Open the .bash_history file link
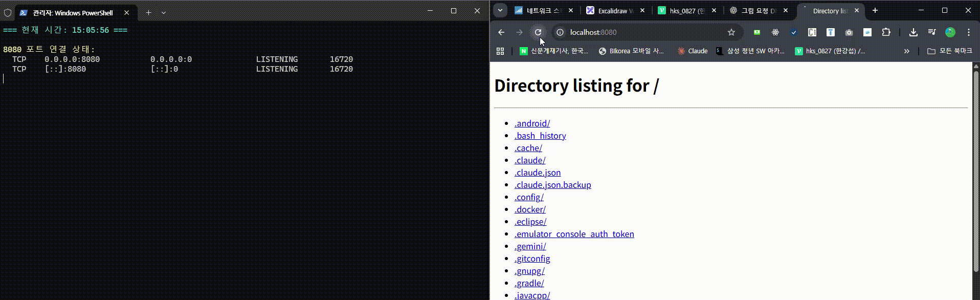 [x=540, y=136]
